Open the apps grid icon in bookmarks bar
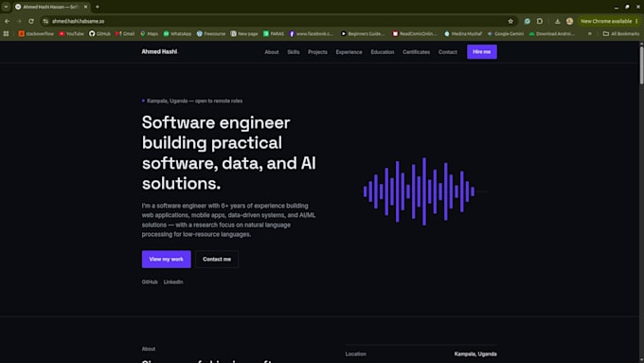Screen dimensions: 644x363 (7, 34)
